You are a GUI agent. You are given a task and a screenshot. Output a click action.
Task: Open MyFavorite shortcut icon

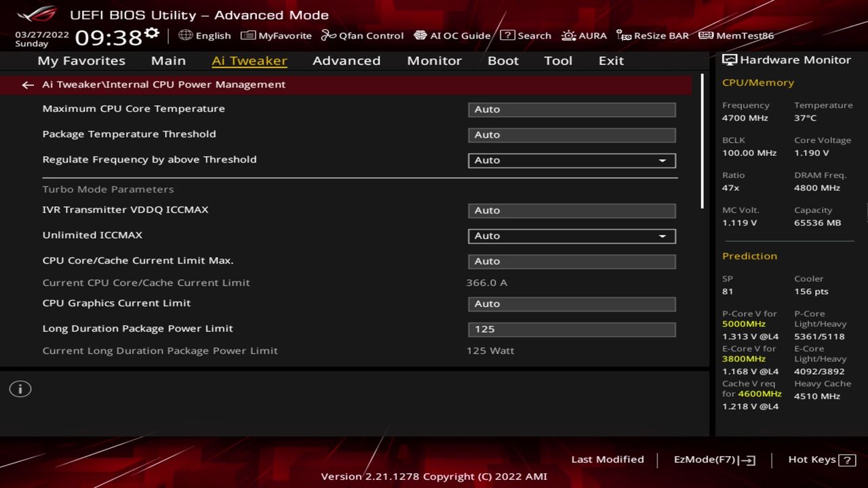point(248,35)
